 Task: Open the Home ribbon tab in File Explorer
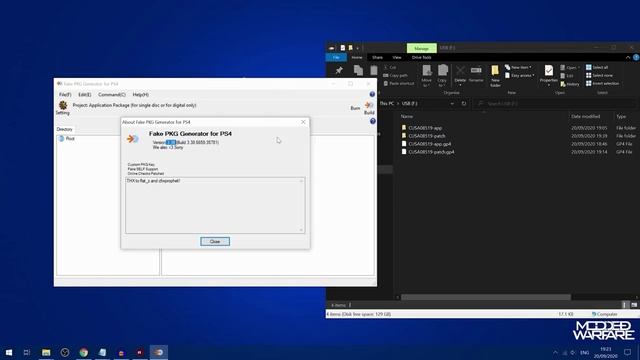357,58
